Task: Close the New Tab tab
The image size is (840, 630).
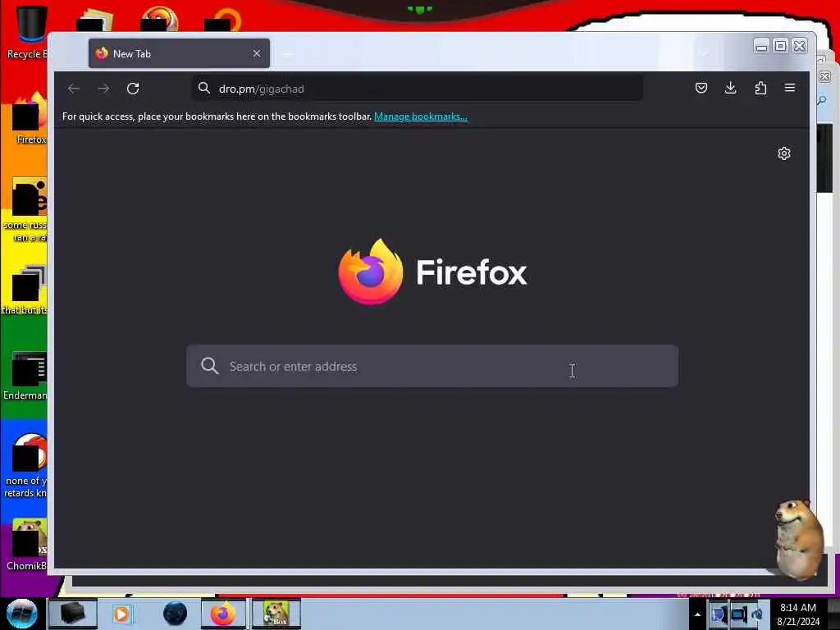Action: (x=257, y=53)
